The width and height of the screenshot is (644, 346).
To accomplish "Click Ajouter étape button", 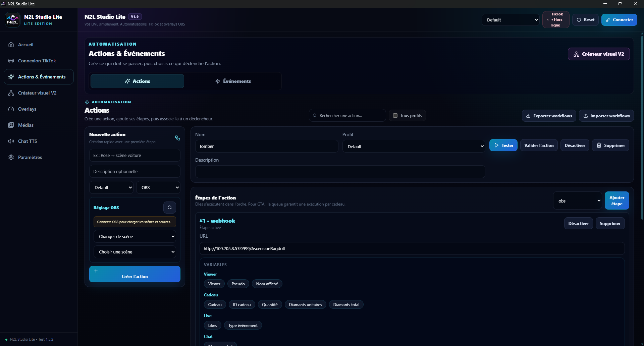I will (616, 201).
